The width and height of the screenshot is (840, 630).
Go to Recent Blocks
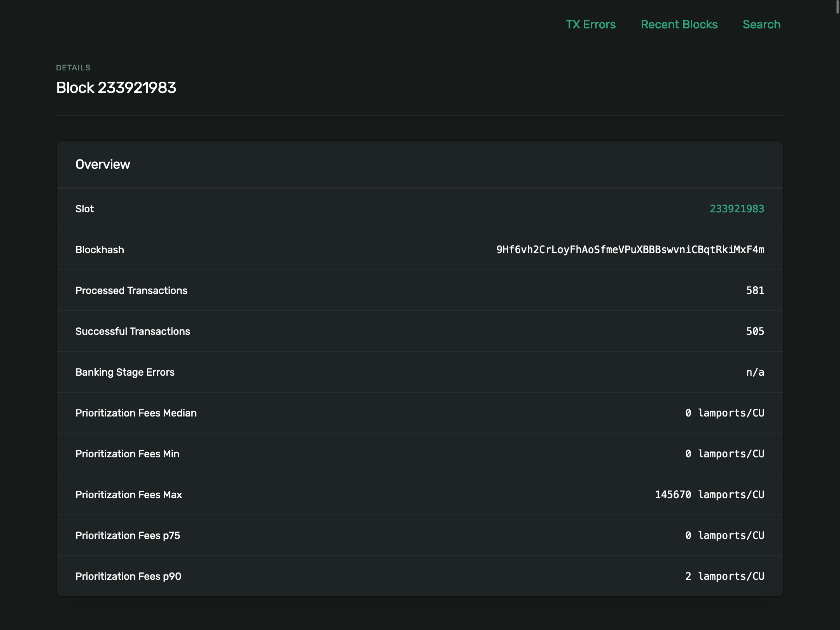tap(679, 24)
